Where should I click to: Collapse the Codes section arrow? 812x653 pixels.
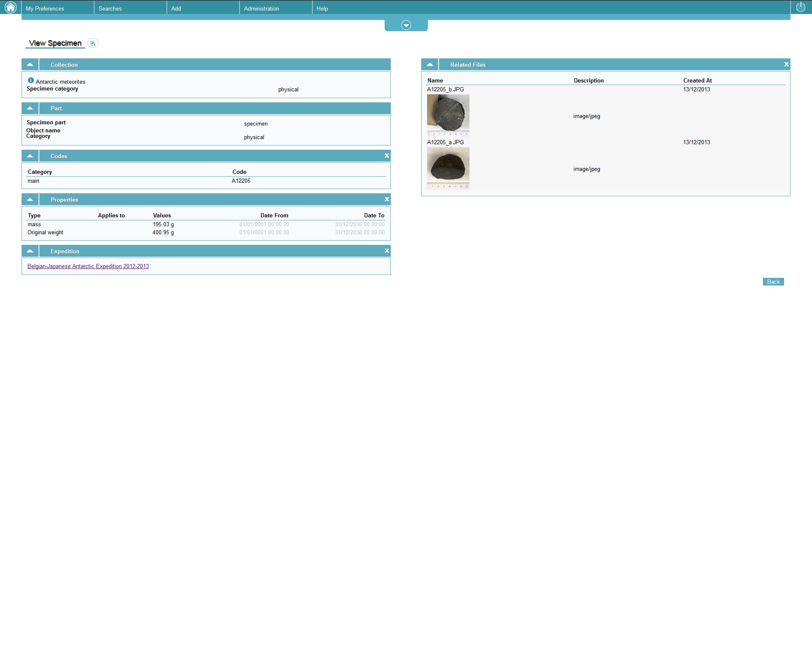click(30, 156)
